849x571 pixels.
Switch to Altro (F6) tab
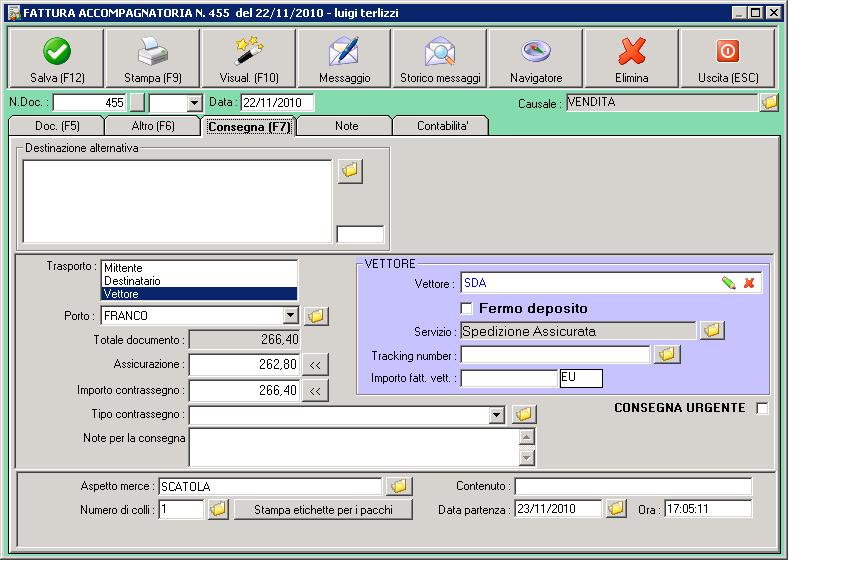153,126
